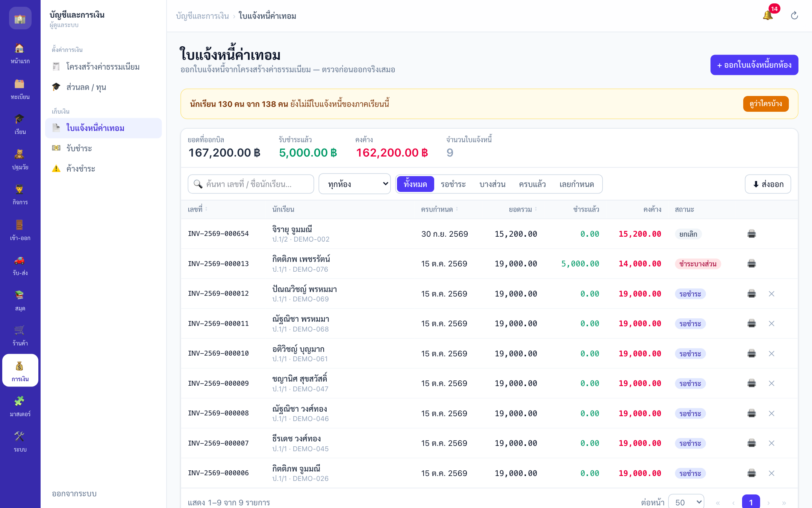
Task: Filter invoices by บางส่วน
Action: (492, 184)
